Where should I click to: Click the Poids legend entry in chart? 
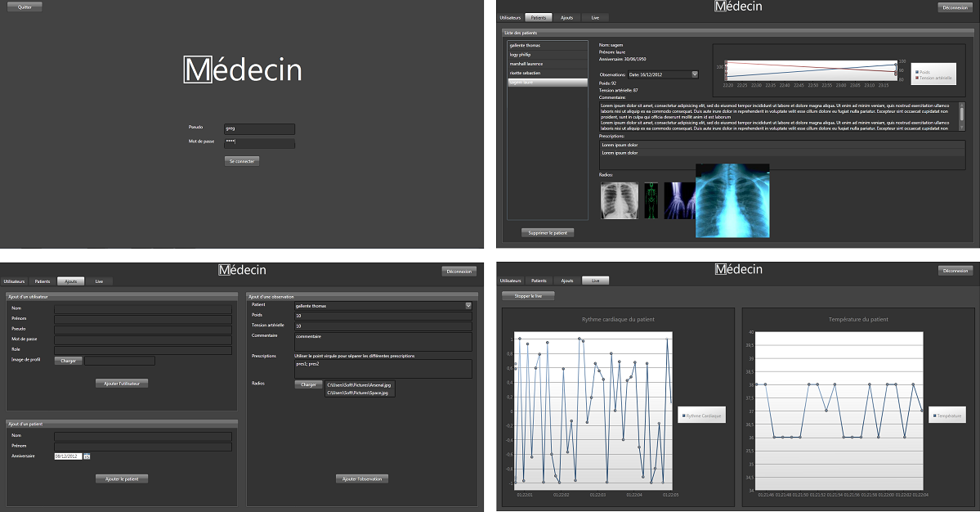[x=923, y=72]
